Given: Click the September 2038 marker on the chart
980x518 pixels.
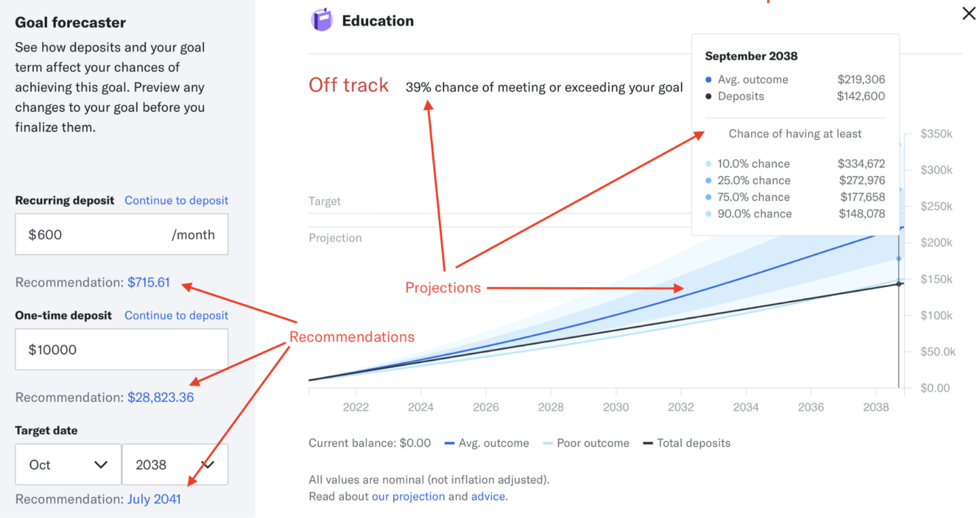Looking at the screenshot, I should (899, 284).
